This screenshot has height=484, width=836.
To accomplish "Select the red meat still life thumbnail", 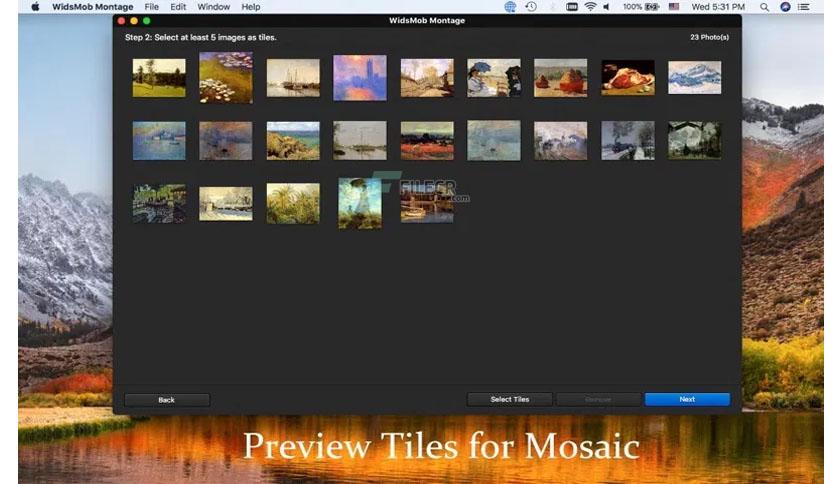I will tap(628, 78).
